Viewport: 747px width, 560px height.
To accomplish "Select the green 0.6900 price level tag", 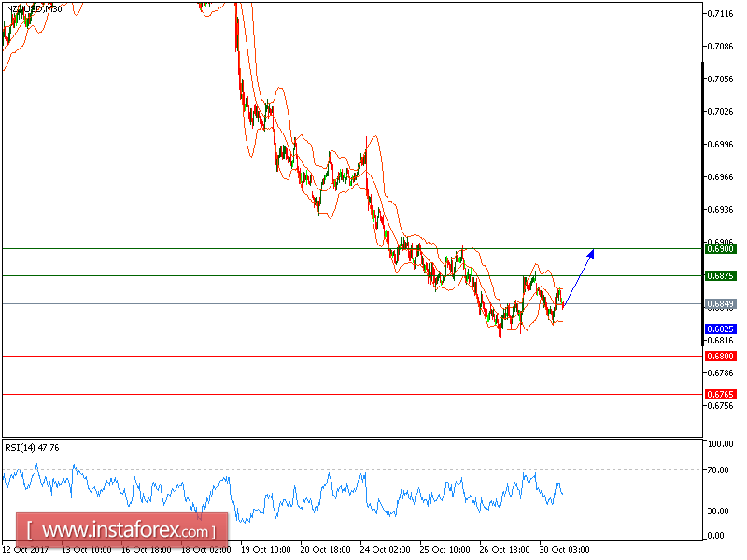I will coord(721,249).
